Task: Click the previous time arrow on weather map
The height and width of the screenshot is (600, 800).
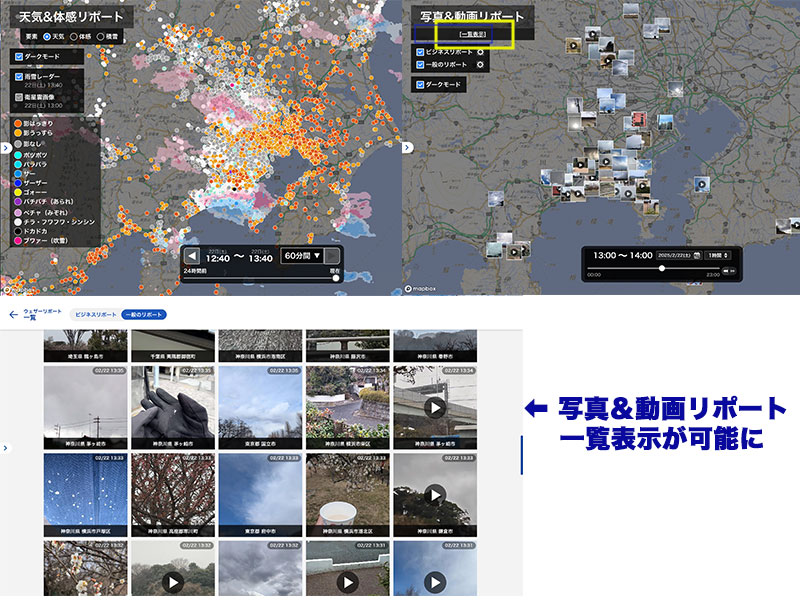Action: coord(194,255)
